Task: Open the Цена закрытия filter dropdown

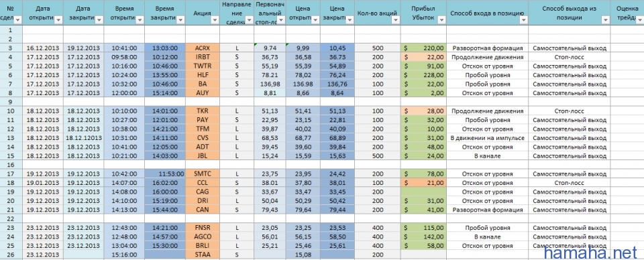Action: pyautogui.click(x=350, y=19)
